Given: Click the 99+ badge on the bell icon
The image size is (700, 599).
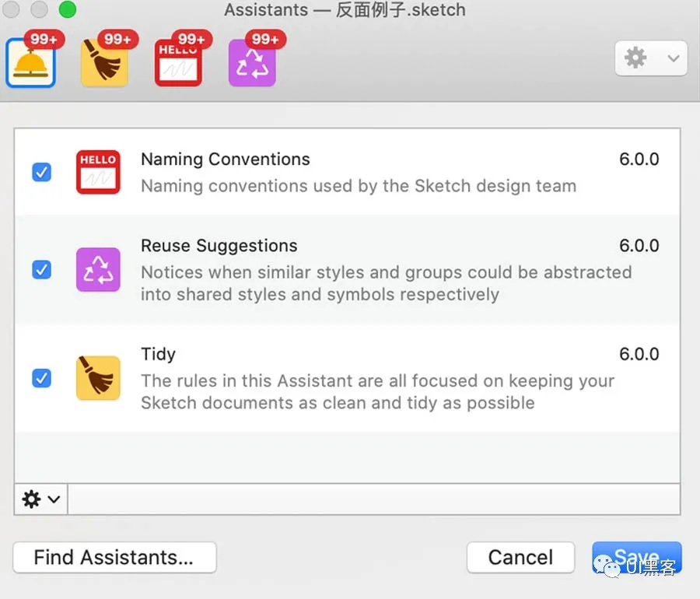Looking at the screenshot, I should [x=44, y=39].
